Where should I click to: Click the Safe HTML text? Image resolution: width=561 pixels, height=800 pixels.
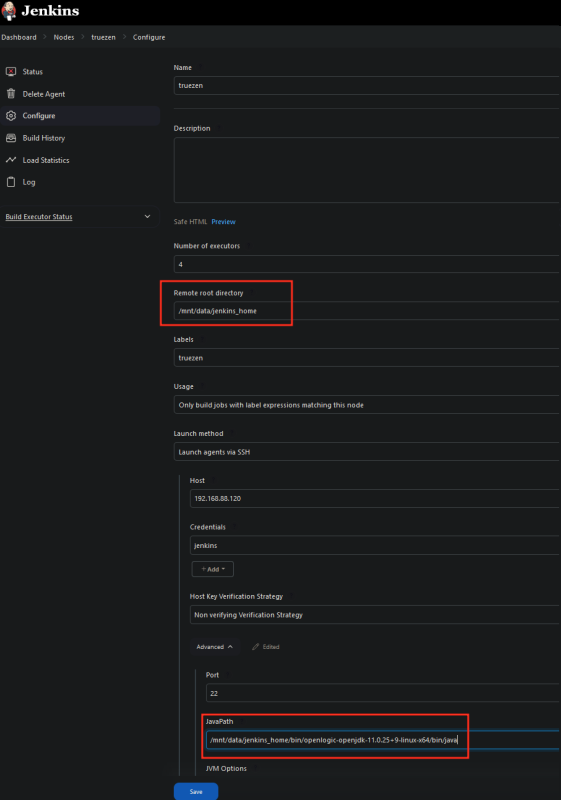(x=190, y=221)
